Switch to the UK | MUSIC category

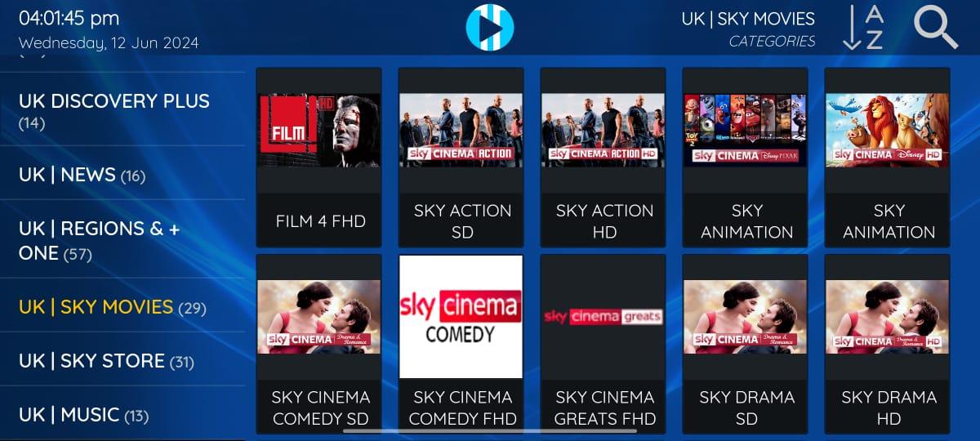pos(122,414)
